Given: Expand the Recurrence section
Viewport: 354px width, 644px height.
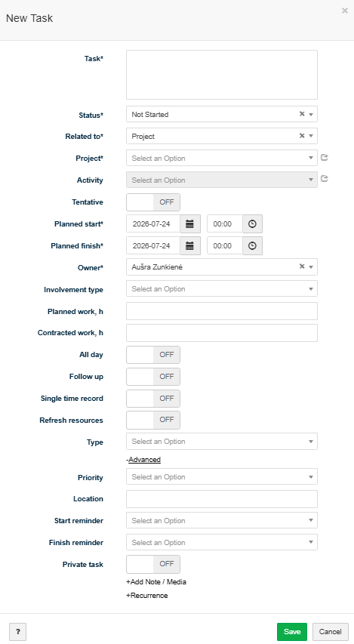Looking at the screenshot, I should tap(147, 596).
